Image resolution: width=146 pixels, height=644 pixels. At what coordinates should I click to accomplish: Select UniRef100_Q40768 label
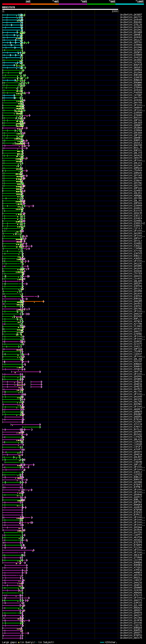pyautogui.click(x=131, y=103)
